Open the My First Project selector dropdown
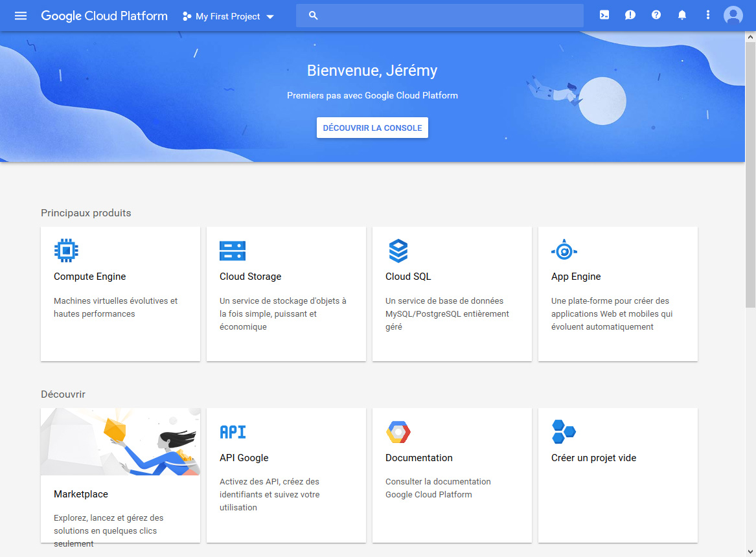 (229, 16)
